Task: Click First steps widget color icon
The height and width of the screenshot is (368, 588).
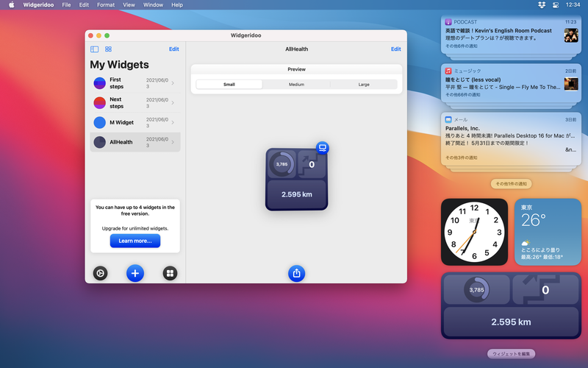Action: pos(99,83)
